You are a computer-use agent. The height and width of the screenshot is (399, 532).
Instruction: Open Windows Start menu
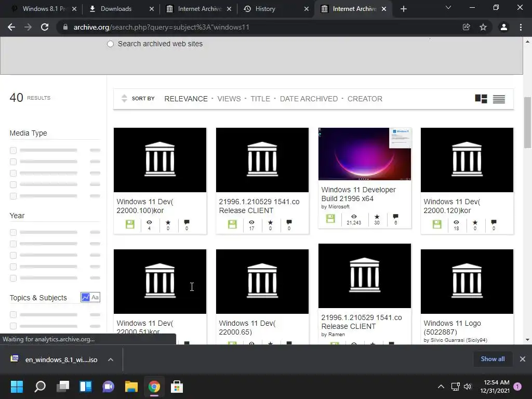click(x=17, y=387)
